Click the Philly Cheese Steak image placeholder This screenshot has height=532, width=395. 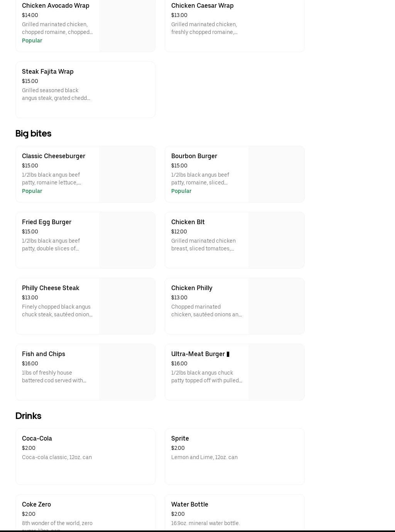127,306
